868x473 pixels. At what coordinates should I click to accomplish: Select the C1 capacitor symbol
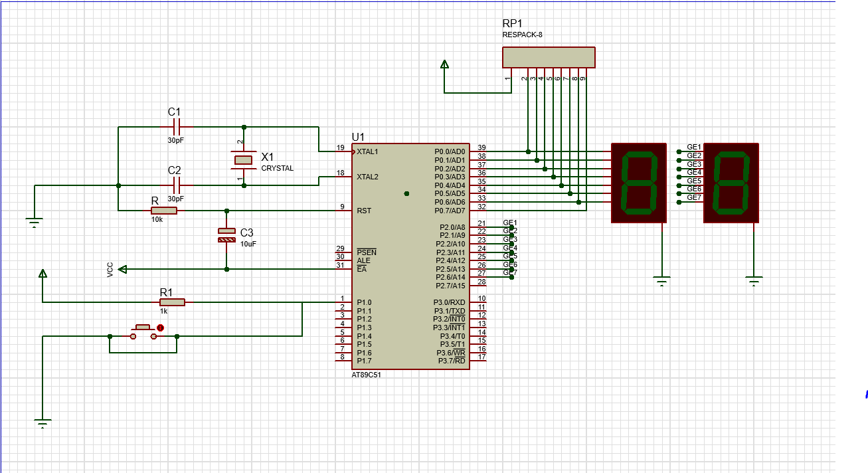click(176, 126)
